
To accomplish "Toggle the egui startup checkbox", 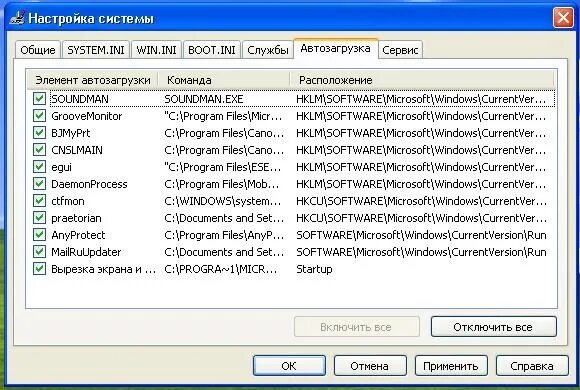I will (x=39, y=167).
